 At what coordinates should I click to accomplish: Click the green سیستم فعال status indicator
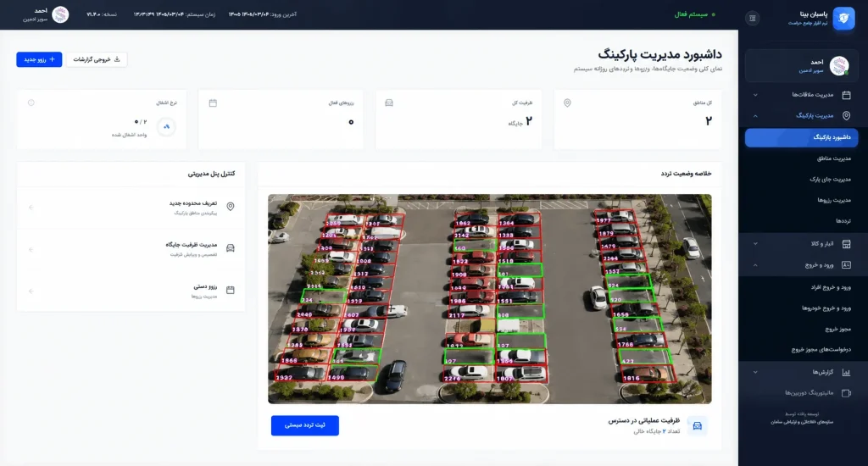(694, 14)
